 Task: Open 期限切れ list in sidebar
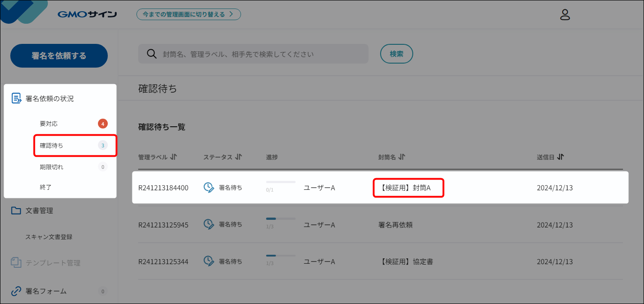pos(51,167)
